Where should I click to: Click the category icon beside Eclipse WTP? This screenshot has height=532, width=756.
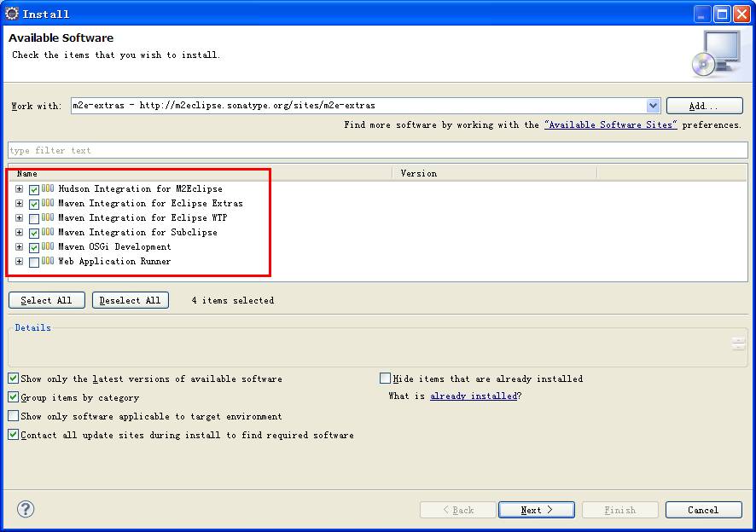pos(48,217)
